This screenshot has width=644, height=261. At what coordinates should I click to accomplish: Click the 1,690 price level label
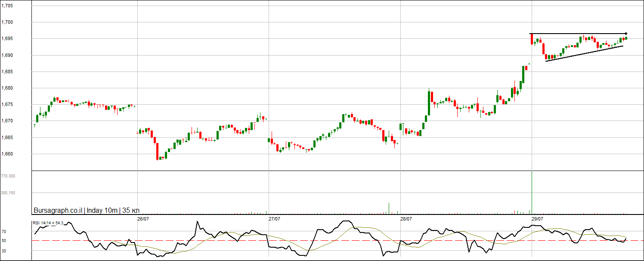click(x=7, y=56)
